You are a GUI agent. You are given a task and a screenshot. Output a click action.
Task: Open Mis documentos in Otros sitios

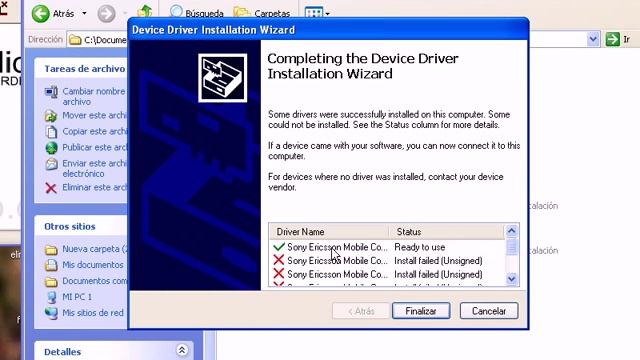point(93,264)
